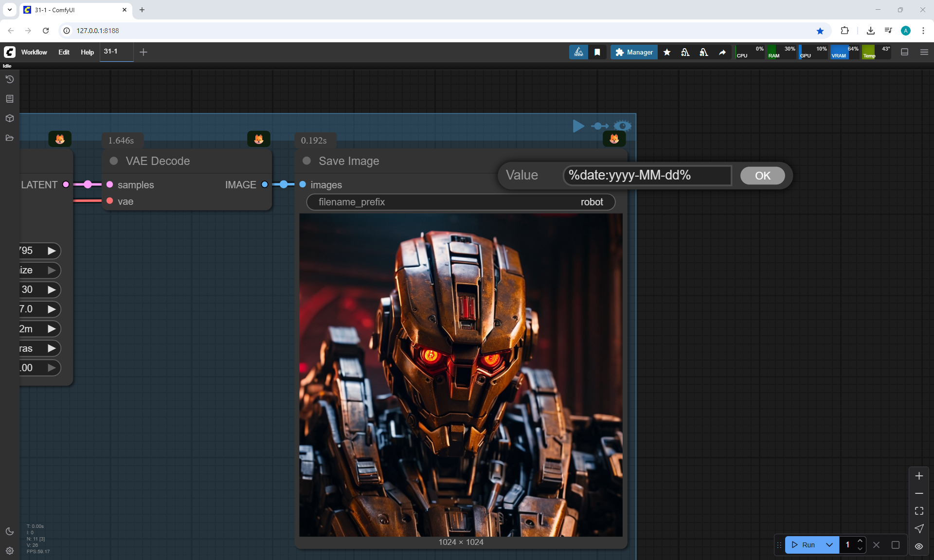Image resolution: width=934 pixels, height=560 pixels.
Task: Open the Manager button
Action: click(634, 52)
